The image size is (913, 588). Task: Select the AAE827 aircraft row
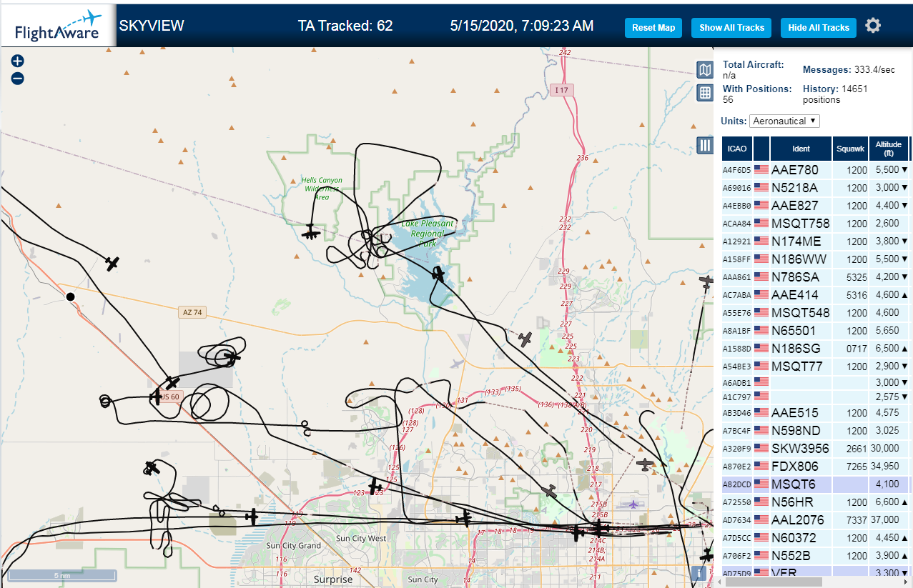[816, 206]
